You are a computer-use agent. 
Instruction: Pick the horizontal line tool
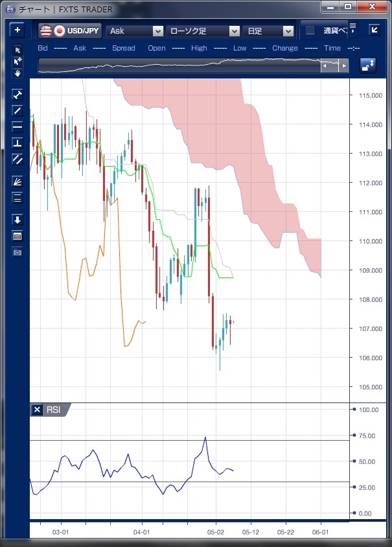17,126
